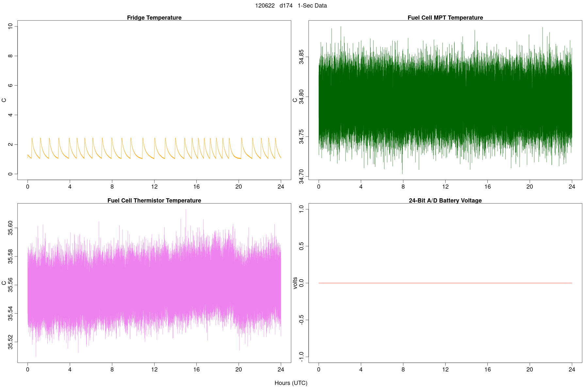Screen dimensions: 588x392
Task: Click the "0.0" tick on Battery Voltage y-axis
Action: click(x=302, y=283)
